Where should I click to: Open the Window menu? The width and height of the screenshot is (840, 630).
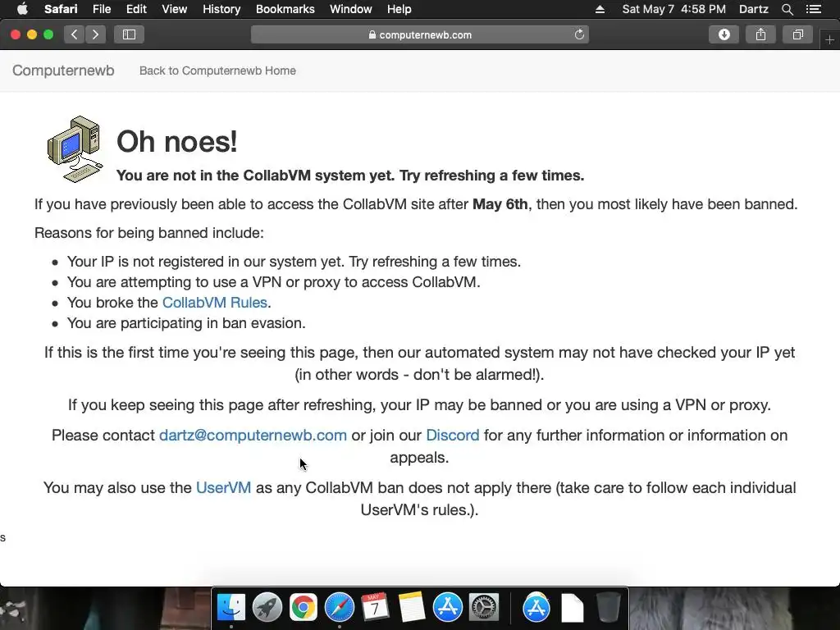pos(350,9)
